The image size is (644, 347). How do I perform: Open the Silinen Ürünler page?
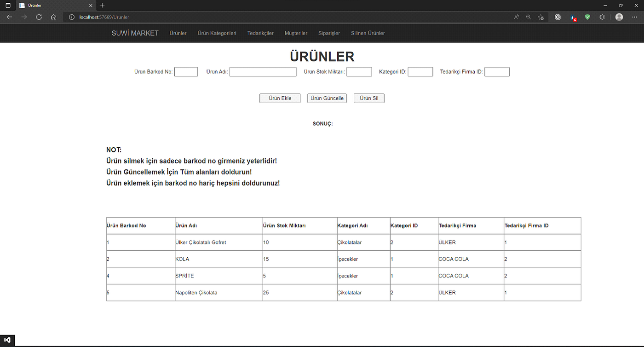pos(368,33)
